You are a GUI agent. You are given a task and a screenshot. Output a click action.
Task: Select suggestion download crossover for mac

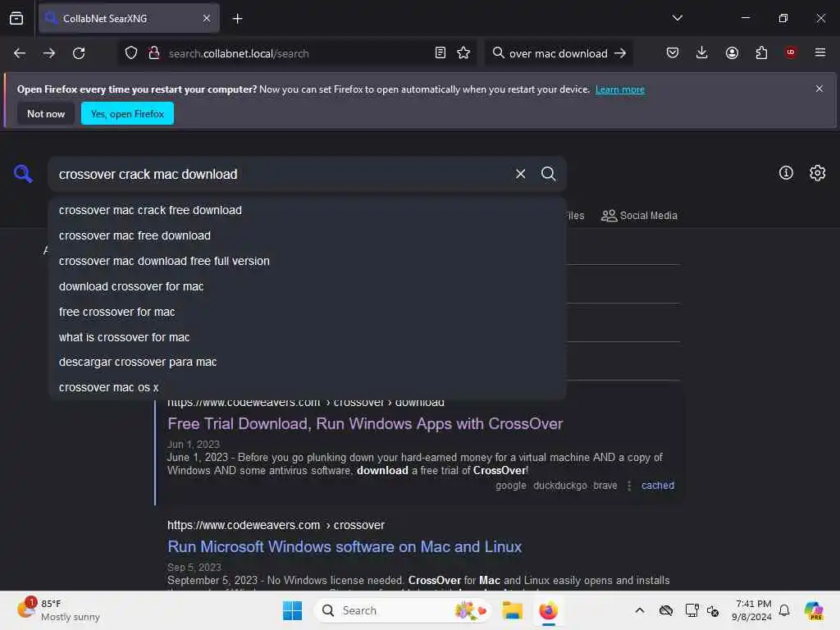point(307,286)
